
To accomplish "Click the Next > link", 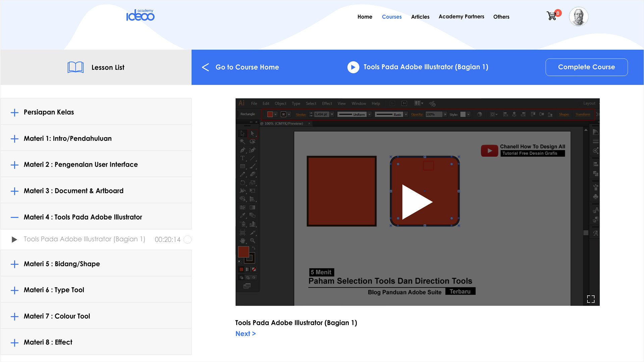I will click(x=246, y=334).
